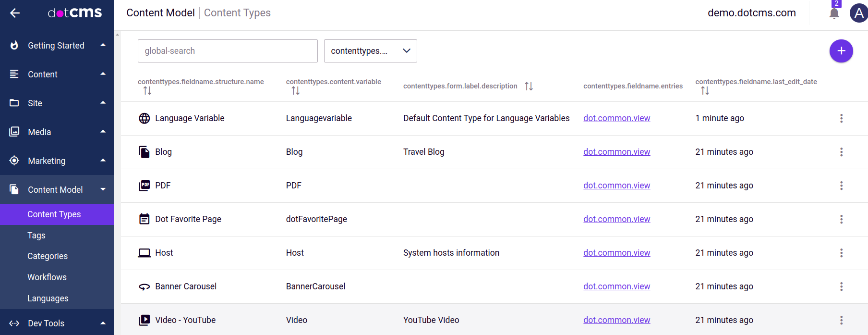Click the 'System hosts information' description

point(451,253)
